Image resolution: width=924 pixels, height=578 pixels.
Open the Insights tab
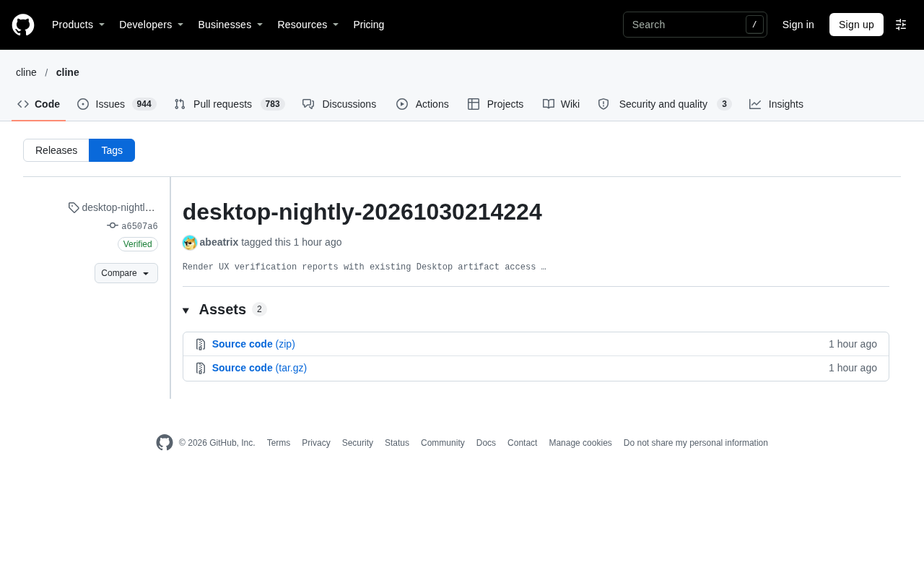tap(776, 104)
